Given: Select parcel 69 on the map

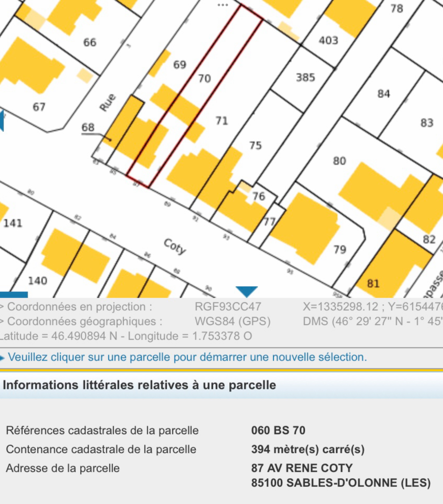Looking at the screenshot, I should [x=180, y=65].
